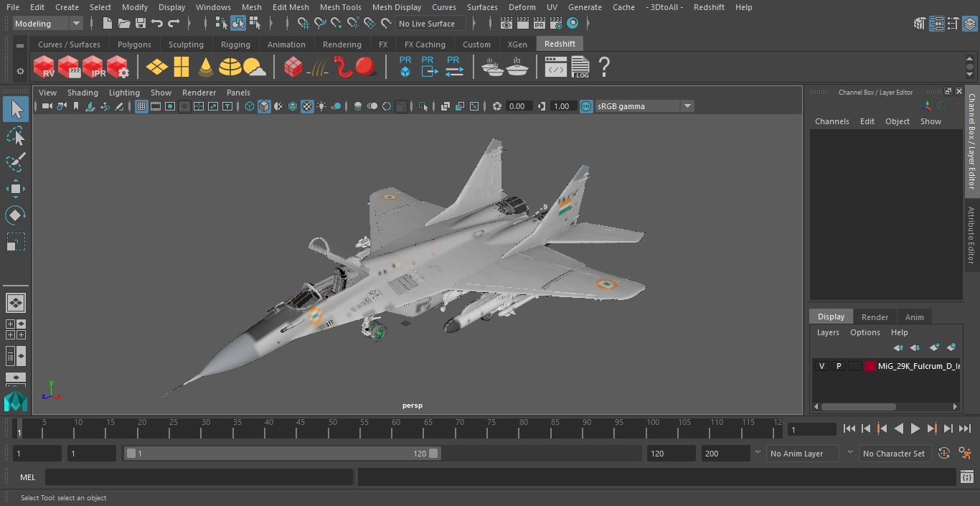The height and width of the screenshot is (506, 980).
Task: Activate the Paint Selection tool
Action: tap(15, 163)
